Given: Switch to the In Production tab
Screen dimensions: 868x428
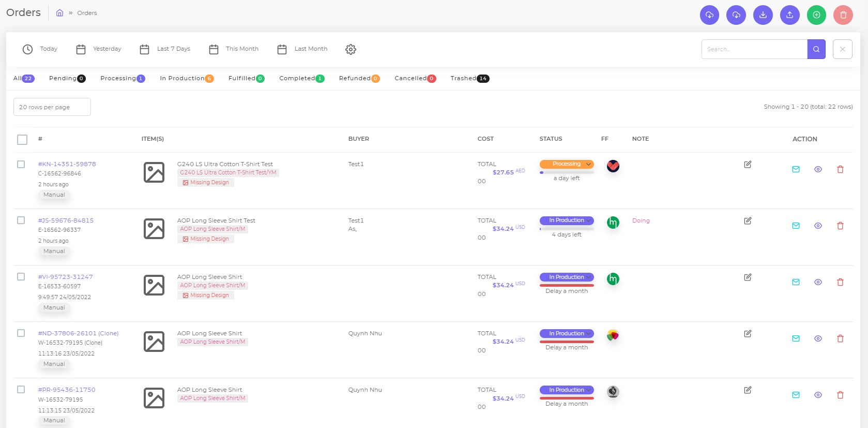Looking at the screenshot, I should (x=187, y=79).
